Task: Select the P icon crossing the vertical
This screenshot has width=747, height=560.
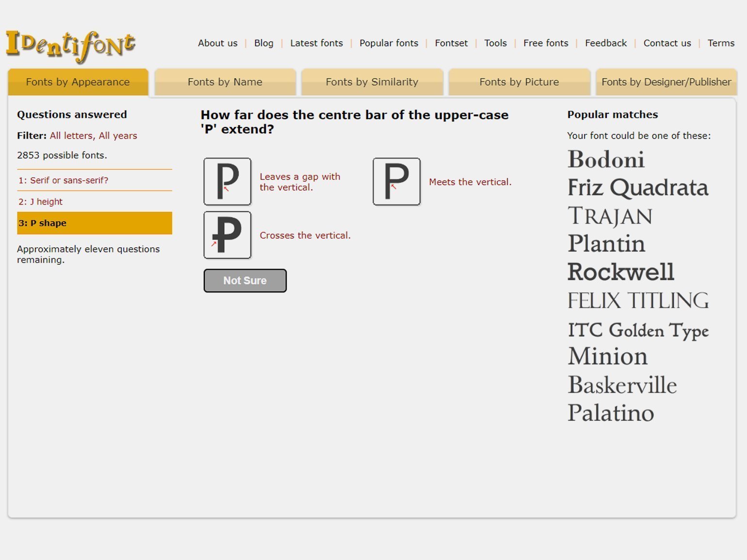Action: coord(227,235)
